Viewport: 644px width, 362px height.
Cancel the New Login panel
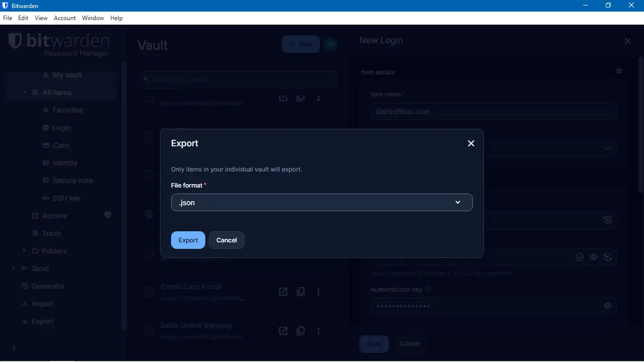click(x=410, y=344)
